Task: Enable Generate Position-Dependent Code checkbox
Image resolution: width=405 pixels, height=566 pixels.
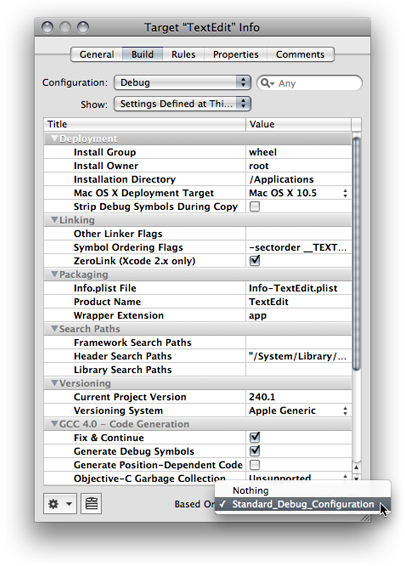Action: click(x=255, y=465)
